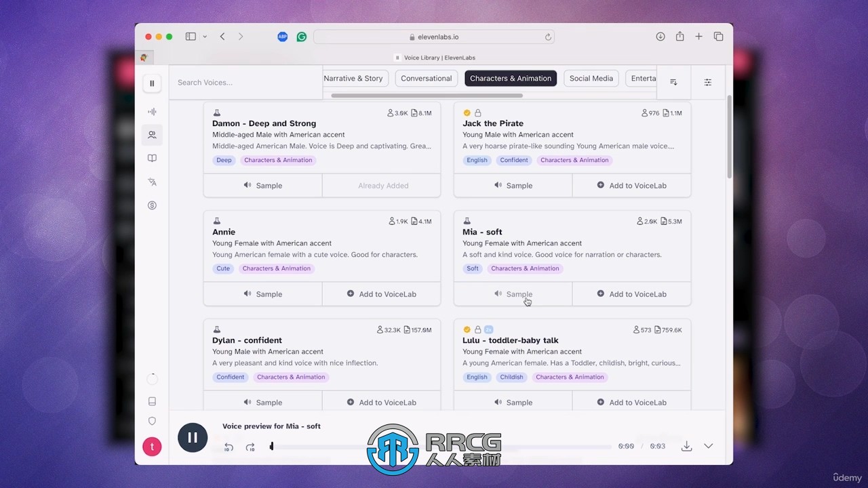Screen dimensions: 868x488
Task: Open the documentation book icon near sidebar bottom
Action: click(152, 401)
